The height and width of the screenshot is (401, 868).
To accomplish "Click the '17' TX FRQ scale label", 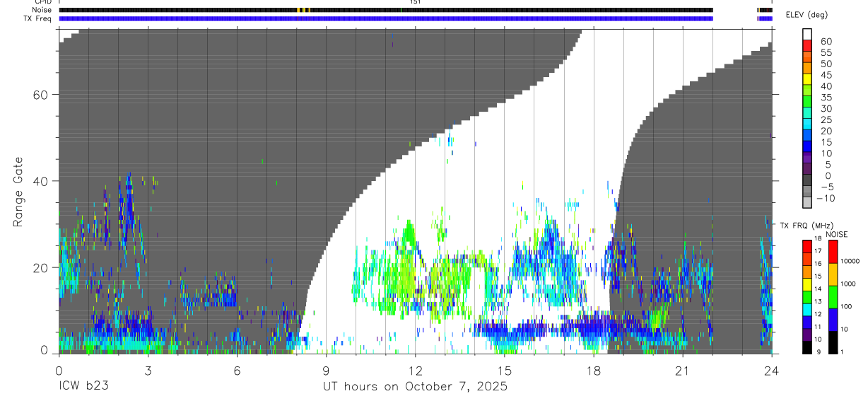I will [819, 251].
